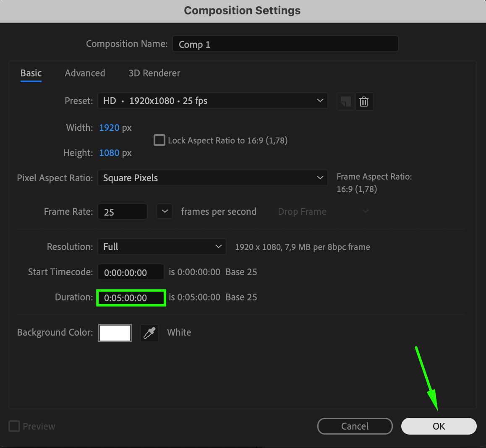The image size is (486, 448).
Task: Open the Drop Frame dropdown
Action: click(322, 211)
